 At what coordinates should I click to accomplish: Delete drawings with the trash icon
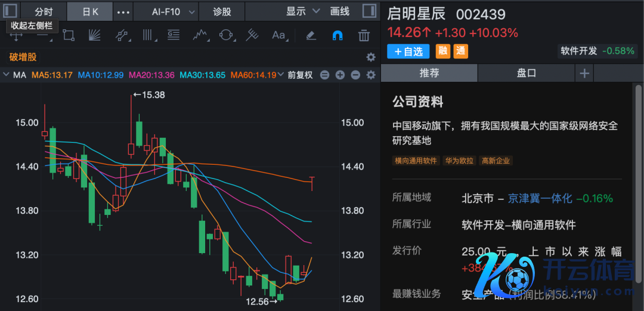364,35
